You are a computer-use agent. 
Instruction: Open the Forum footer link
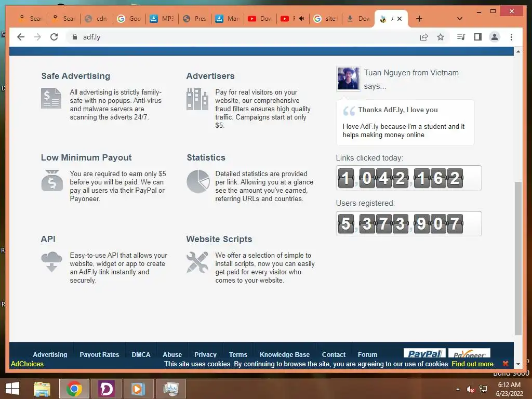(367, 354)
